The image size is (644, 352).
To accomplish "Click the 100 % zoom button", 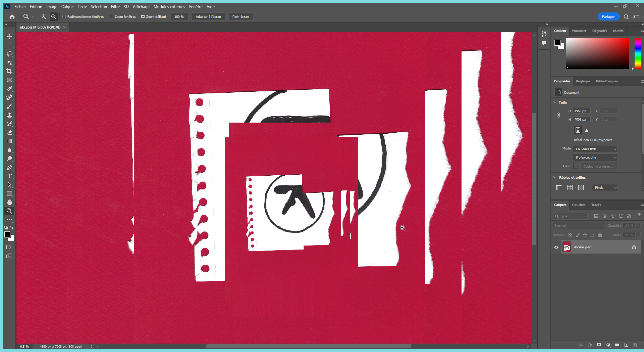I will [179, 17].
